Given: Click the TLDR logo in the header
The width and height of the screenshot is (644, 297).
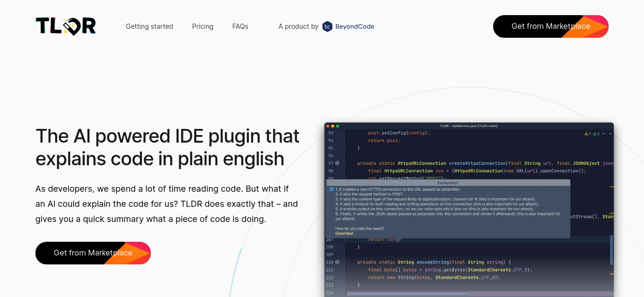Looking at the screenshot, I should 66,26.
